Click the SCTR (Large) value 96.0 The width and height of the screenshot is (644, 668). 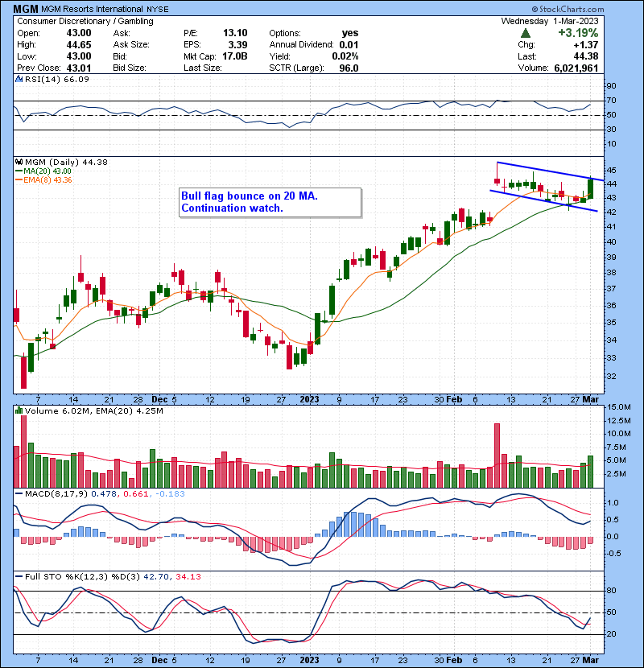click(x=348, y=67)
